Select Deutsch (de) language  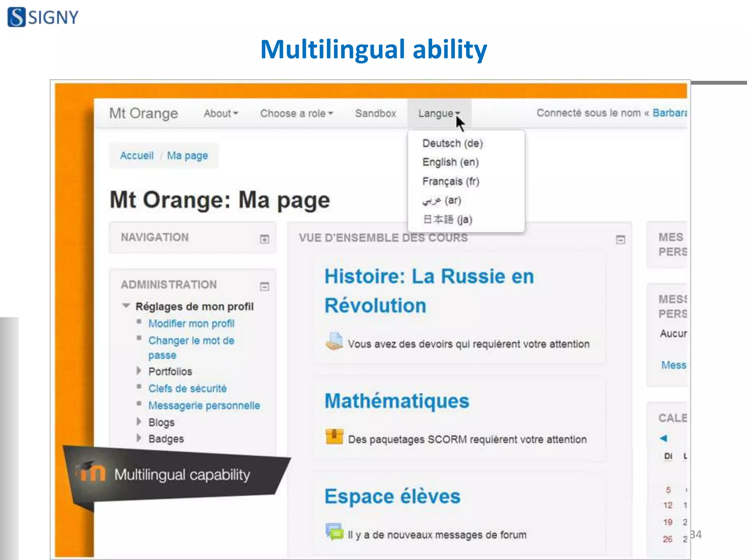[x=453, y=143]
